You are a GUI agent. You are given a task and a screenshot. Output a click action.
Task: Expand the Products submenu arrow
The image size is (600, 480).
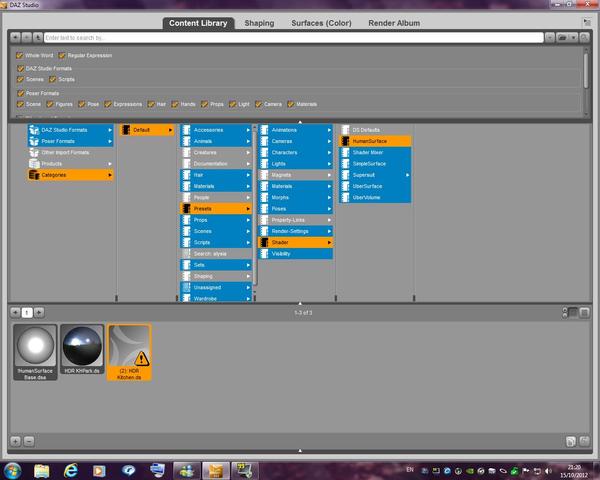(110, 164)
